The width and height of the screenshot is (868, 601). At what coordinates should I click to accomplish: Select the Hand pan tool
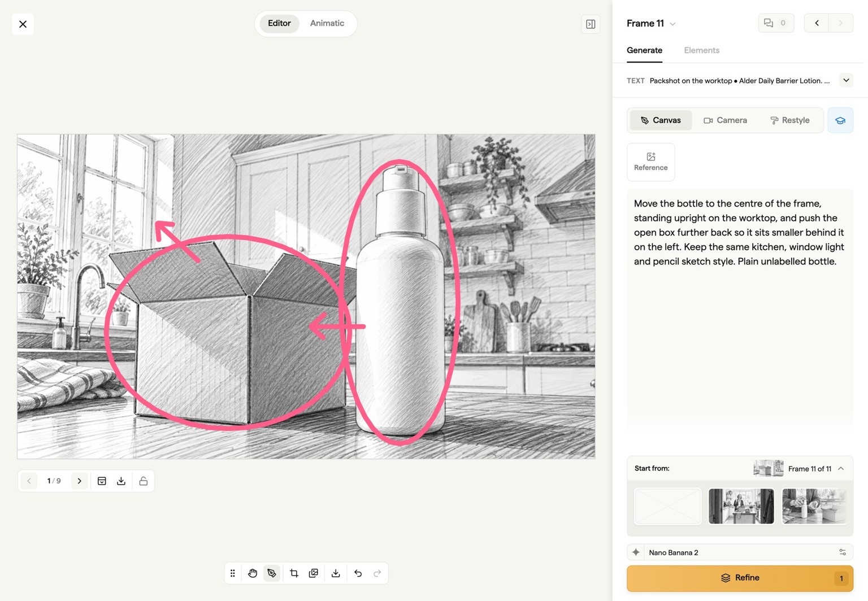[x=253, y=573]
